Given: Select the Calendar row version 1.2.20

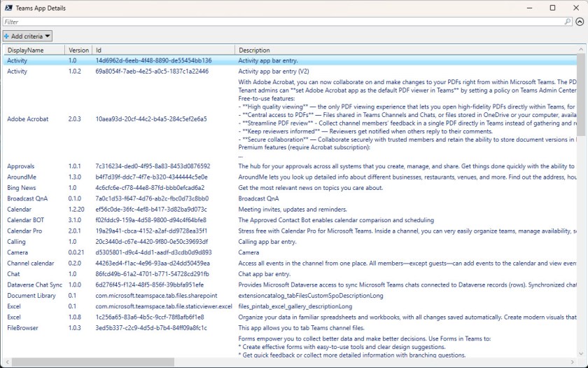Looking at the screenshot, I should (x=290, y=210).
